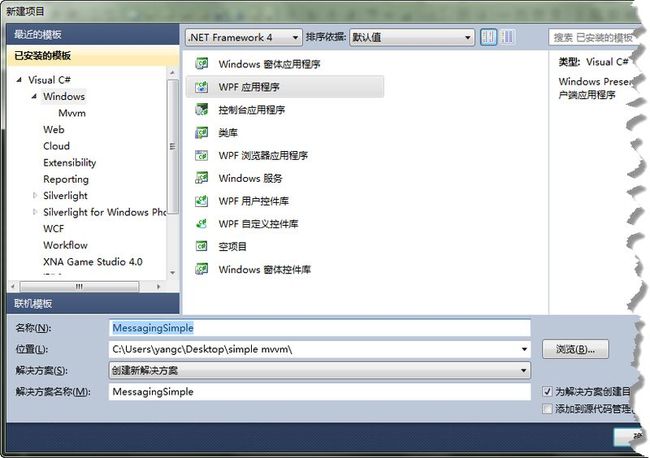Click tree horizontal scrollbar right arrow
650x458 pixels.
tap(158, 286)
